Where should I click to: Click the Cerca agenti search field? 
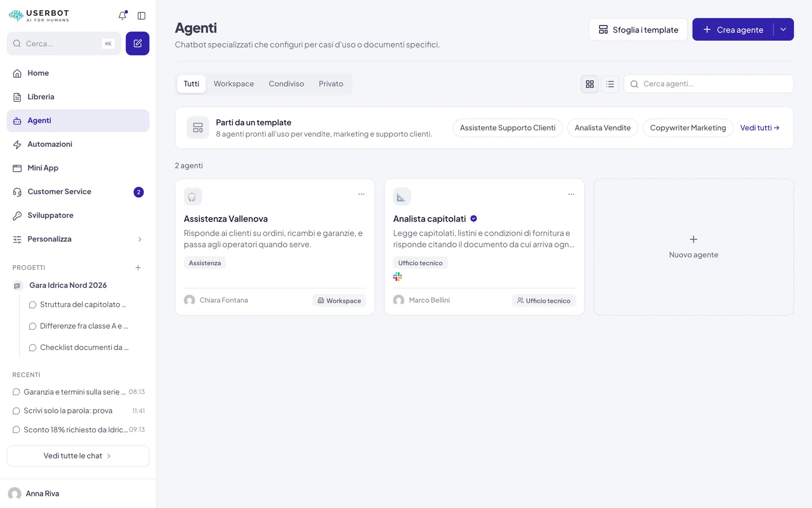coord(708,84)
